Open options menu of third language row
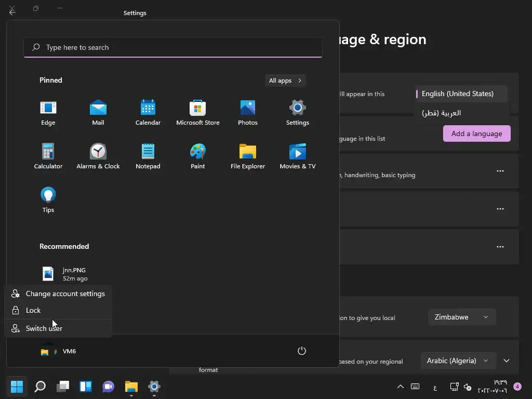The image size is (532, 399). tap(500, 247)
